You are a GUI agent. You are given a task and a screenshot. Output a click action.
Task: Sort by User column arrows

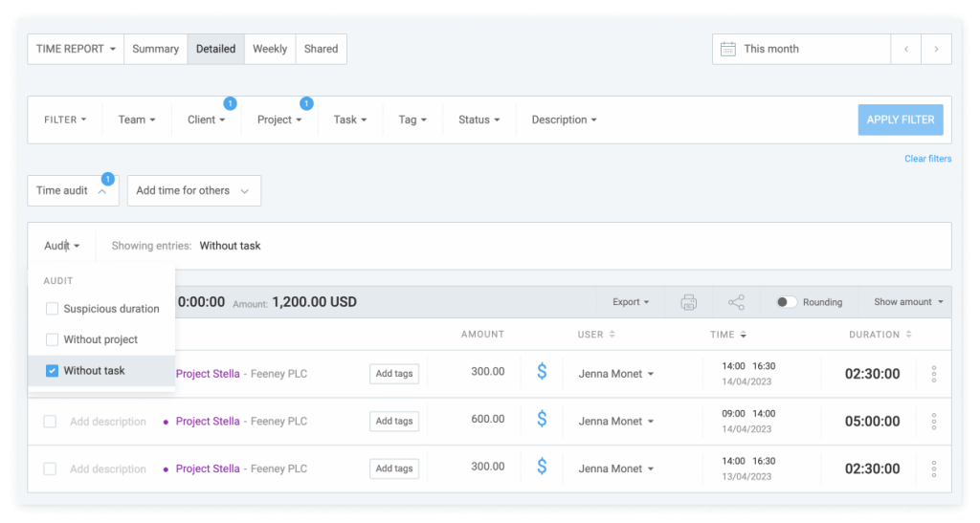tap(612, 335)
